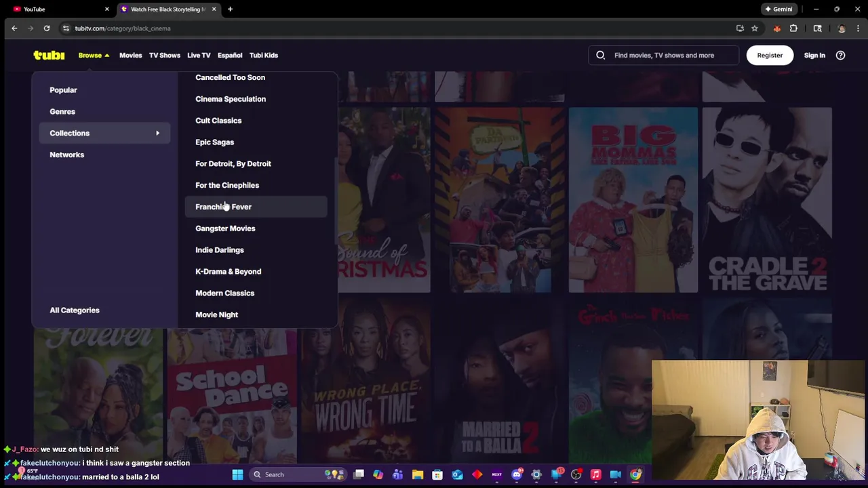Click the Tubi logo

(49, 56)
